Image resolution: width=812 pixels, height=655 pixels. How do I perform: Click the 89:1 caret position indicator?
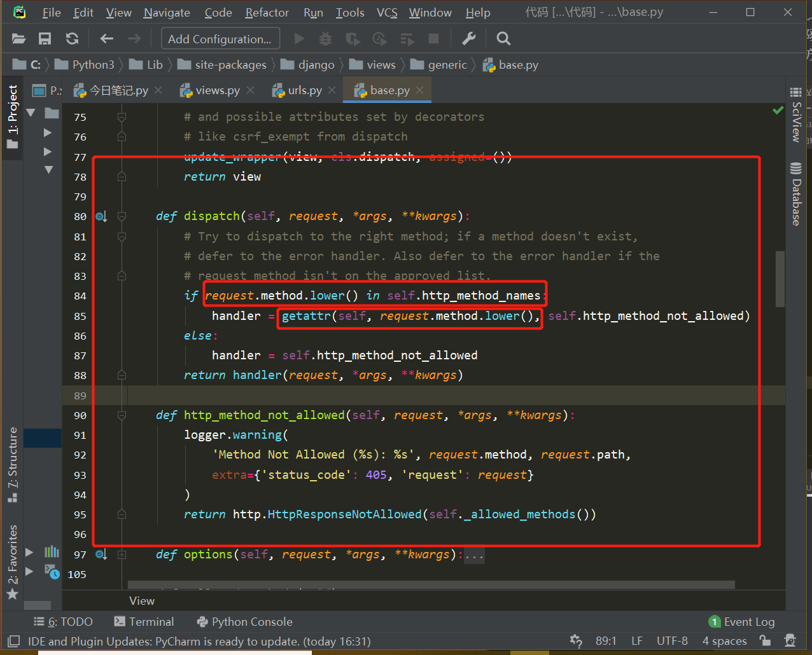pyautogui.click(x=606, y=641)
